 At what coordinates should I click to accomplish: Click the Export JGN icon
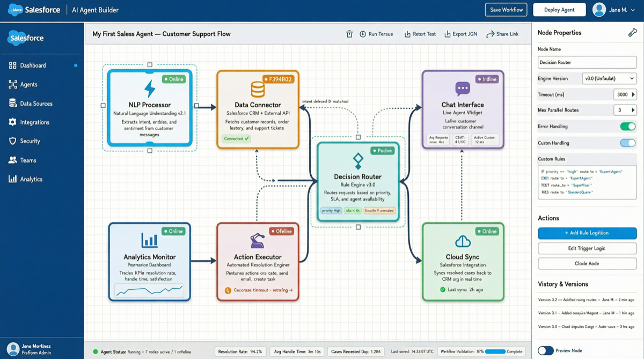pos(447,34)
